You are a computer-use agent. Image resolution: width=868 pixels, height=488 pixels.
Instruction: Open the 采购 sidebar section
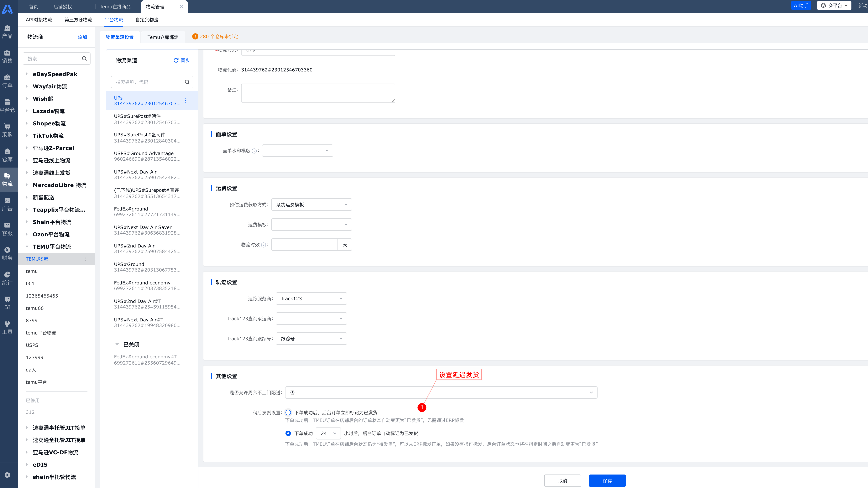[7, 130]
